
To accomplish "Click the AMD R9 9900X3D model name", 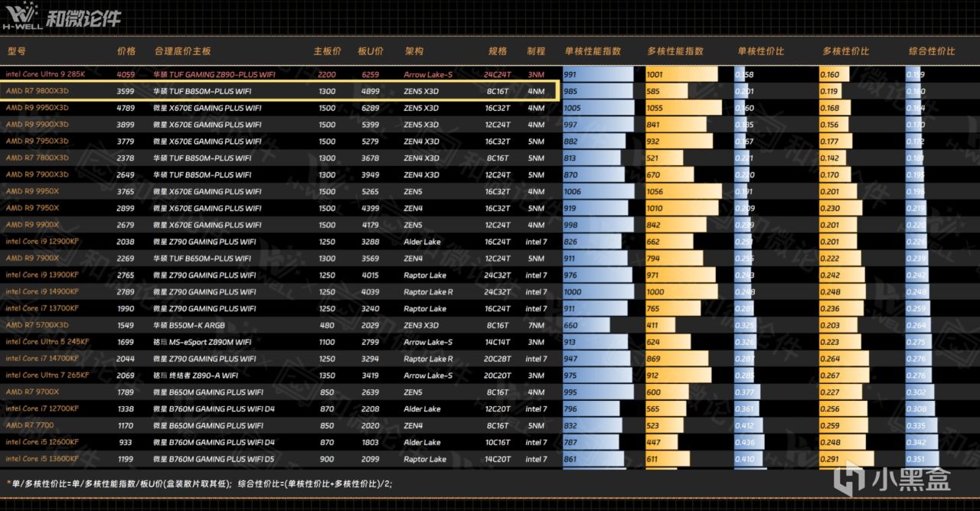I will click(37, 125).
